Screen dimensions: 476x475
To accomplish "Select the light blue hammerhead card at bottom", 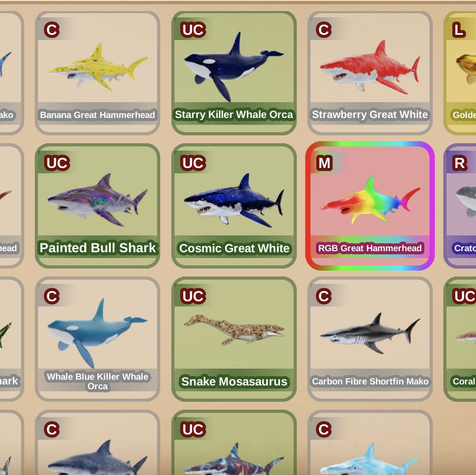I will point(370,443).
